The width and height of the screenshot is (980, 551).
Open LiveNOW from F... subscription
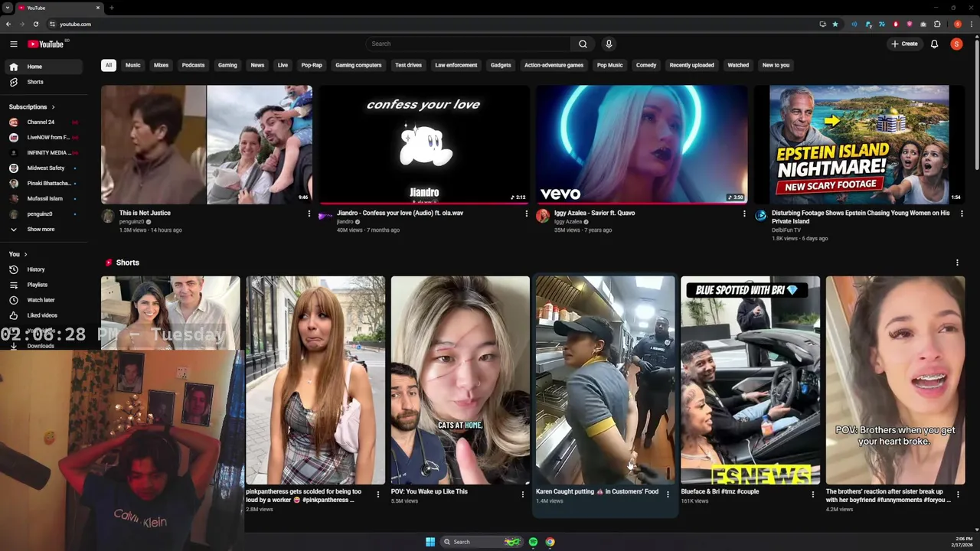pyautogui.click(x=43, y=137)
